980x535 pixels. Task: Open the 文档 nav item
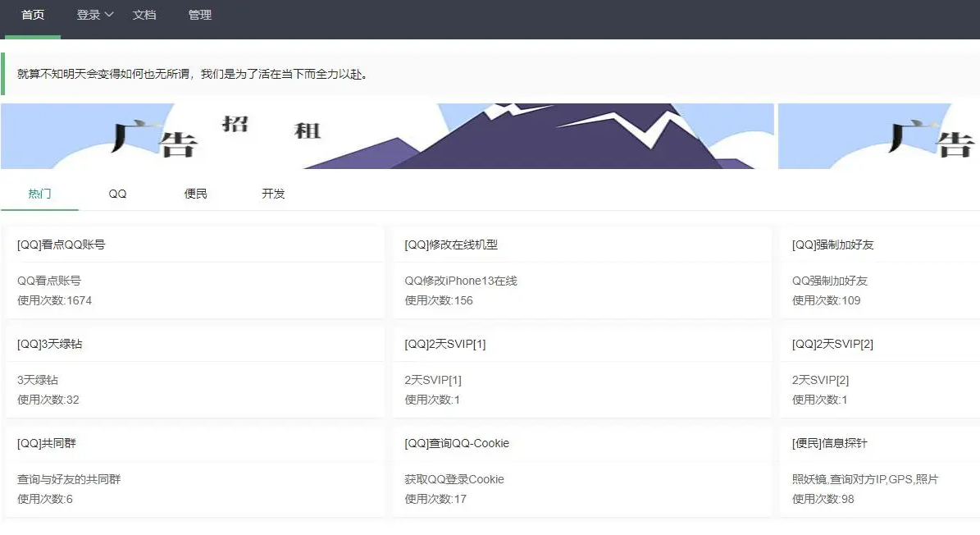(144, 15)
